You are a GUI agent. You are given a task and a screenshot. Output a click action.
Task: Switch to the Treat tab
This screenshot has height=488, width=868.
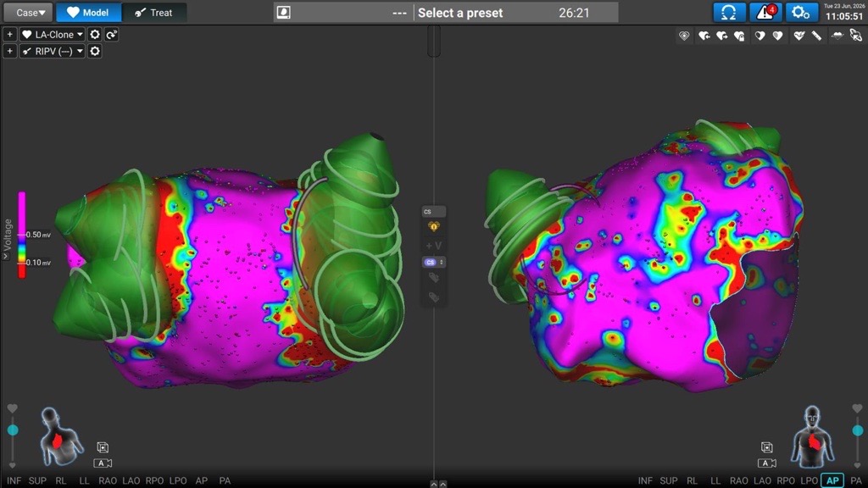coord(154,12)
